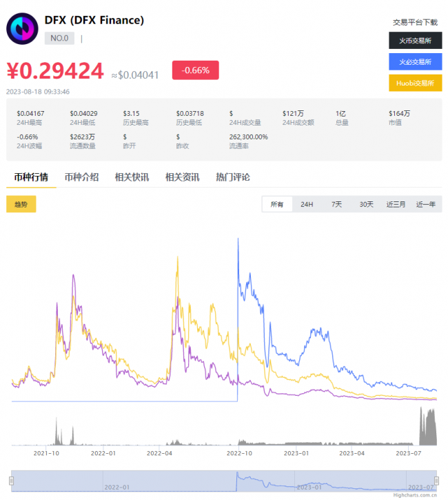Click the $0.04029 24H最低 value
Screen dimensions: 448x500
(x=84, y=114)
